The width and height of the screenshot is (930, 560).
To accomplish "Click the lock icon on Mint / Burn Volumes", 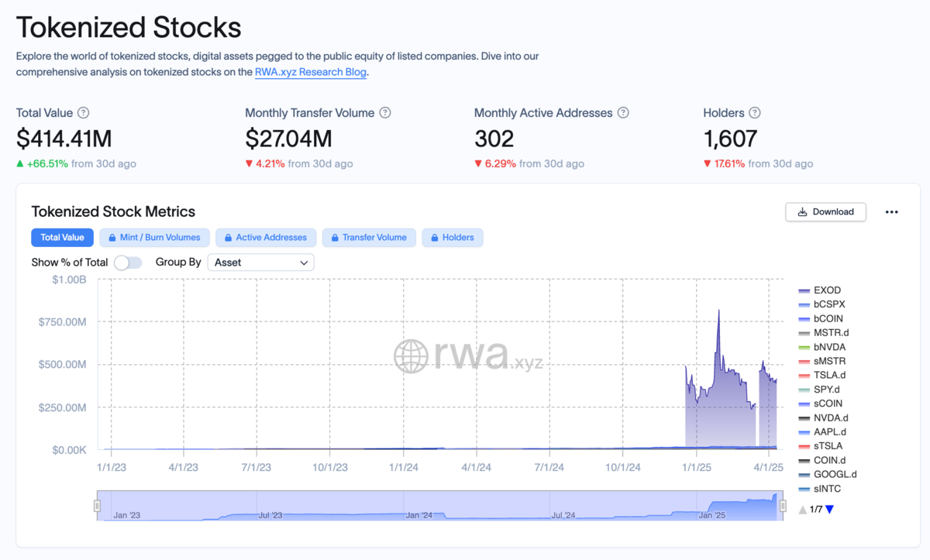I will tap(112, 238).
